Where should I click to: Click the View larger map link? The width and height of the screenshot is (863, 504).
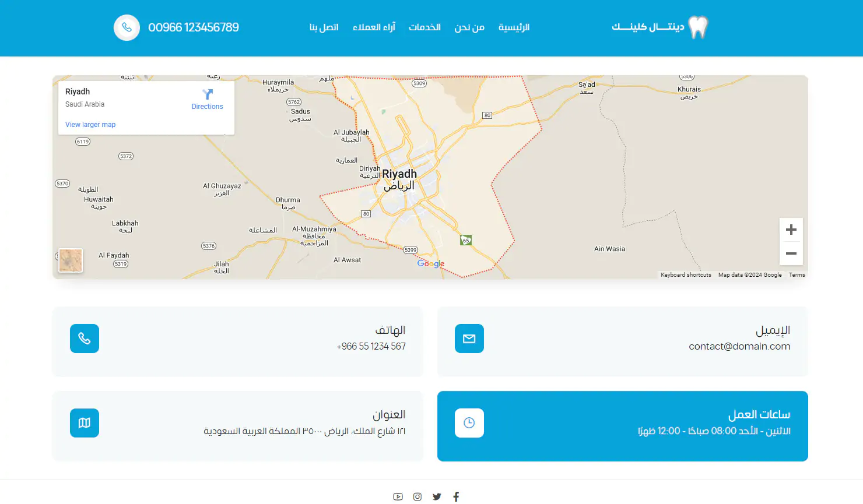tap(90, 125)
